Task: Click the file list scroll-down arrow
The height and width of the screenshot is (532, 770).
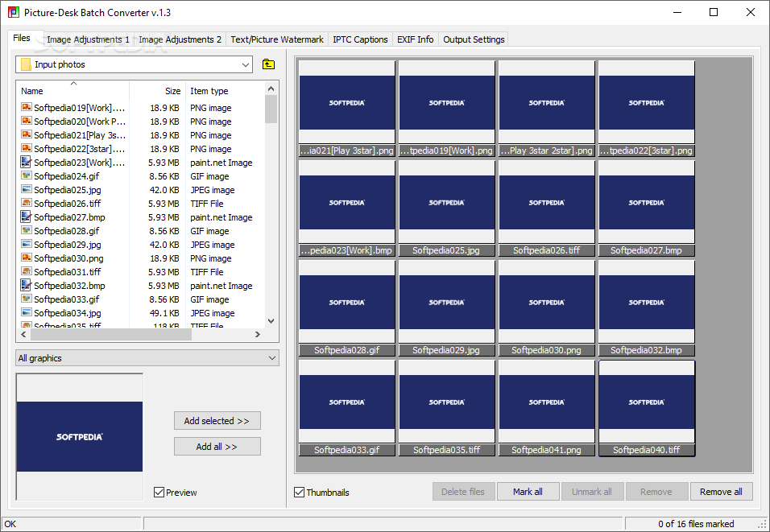Action: (271, 320)
